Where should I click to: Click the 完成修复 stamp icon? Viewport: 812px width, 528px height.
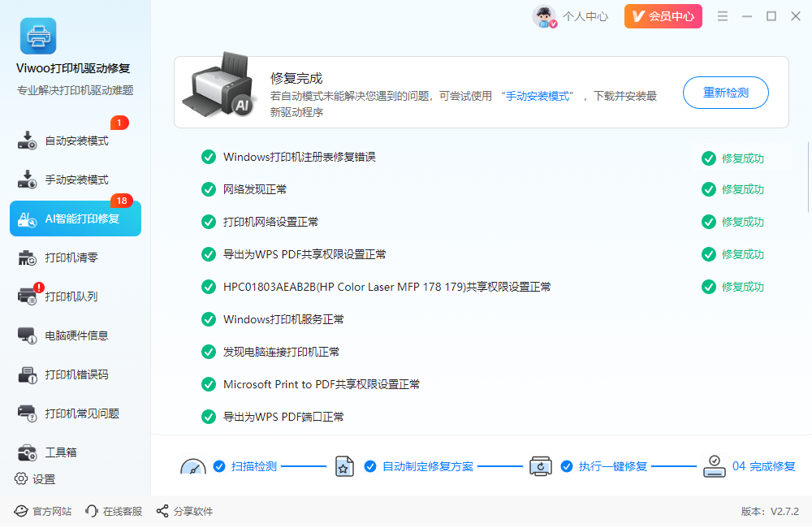(714, 466)
